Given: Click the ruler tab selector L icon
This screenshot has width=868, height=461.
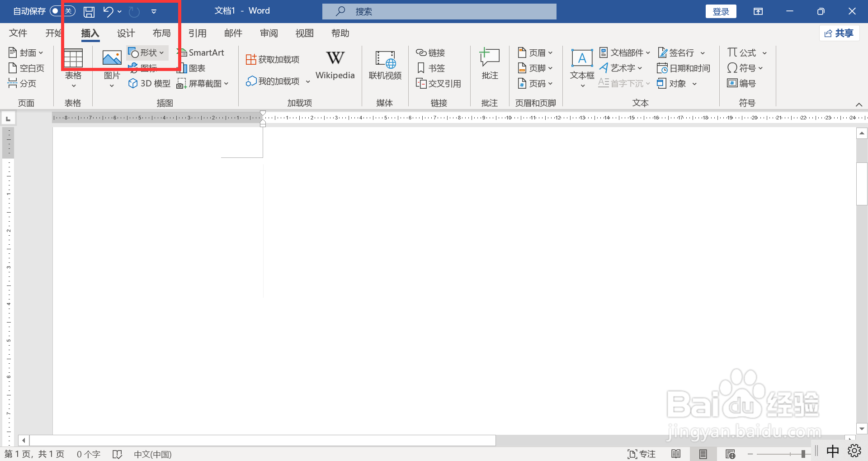Looking at the screenshot, I should click(8, 119).
